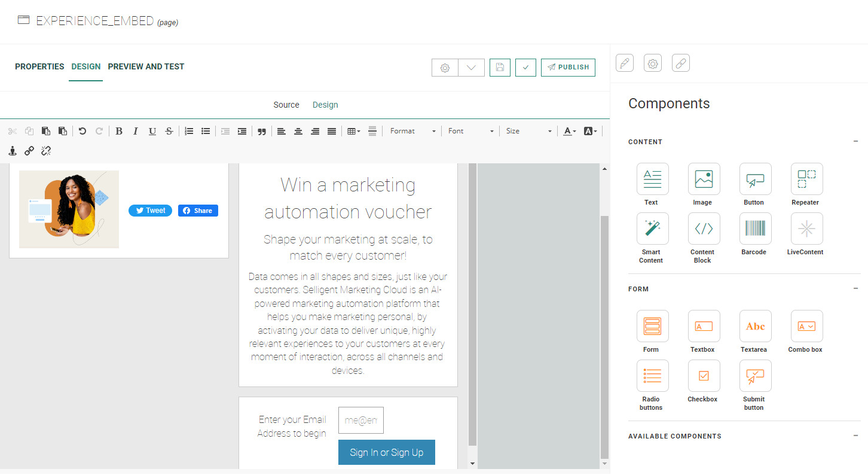Click the Content Block component icon
Image resolution: width=868 pixels, height=475 pixels.
(x=704, y=229)
